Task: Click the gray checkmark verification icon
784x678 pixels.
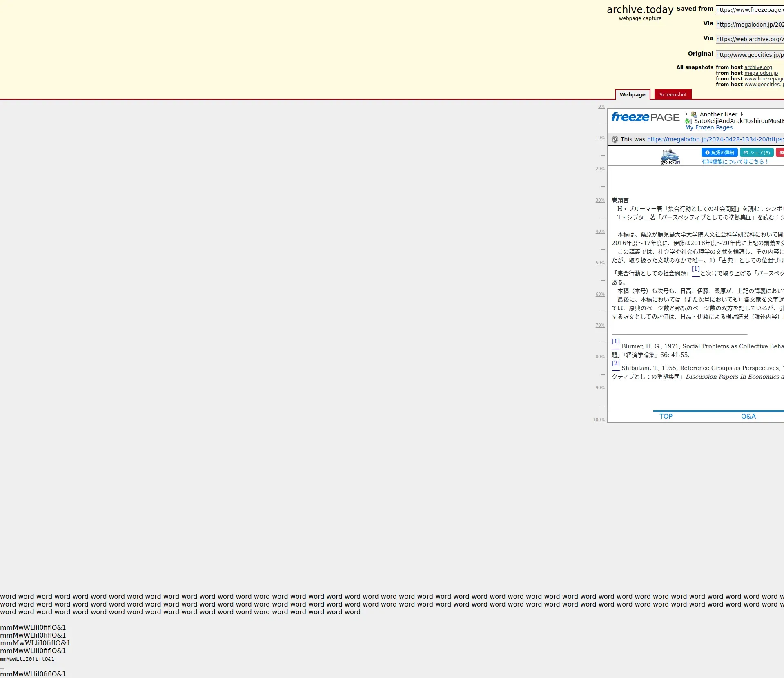Action: [615, 139]
